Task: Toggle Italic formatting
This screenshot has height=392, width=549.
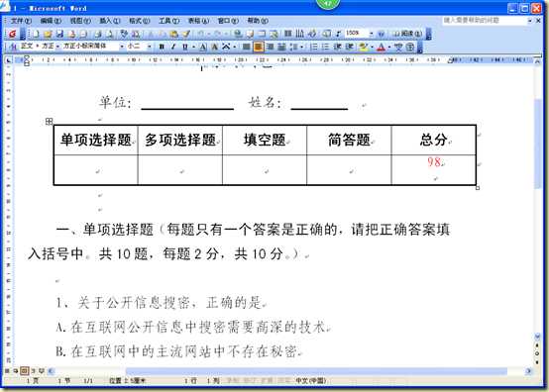Action: (x=173, y=47)
